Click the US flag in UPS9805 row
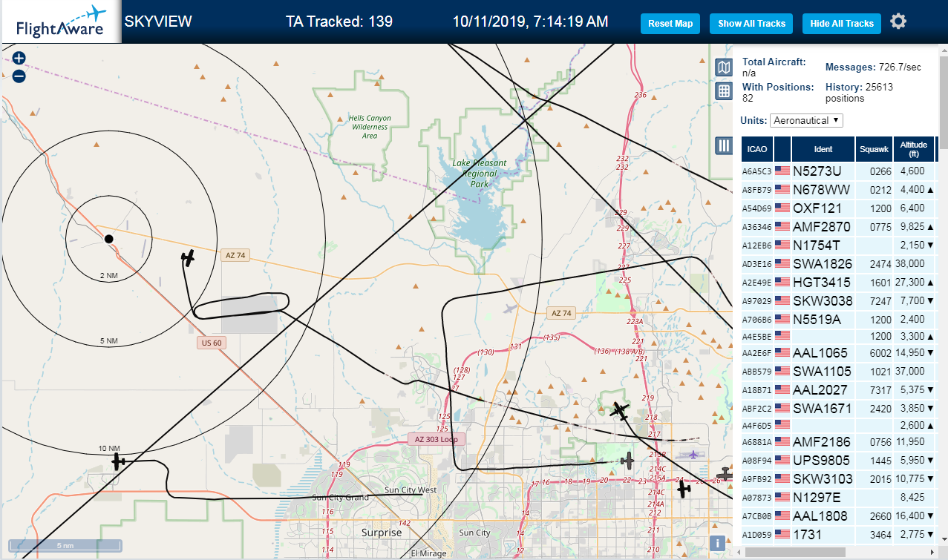Image resolution: width=948 pixels, height=560 pixels. pos(782,460)
